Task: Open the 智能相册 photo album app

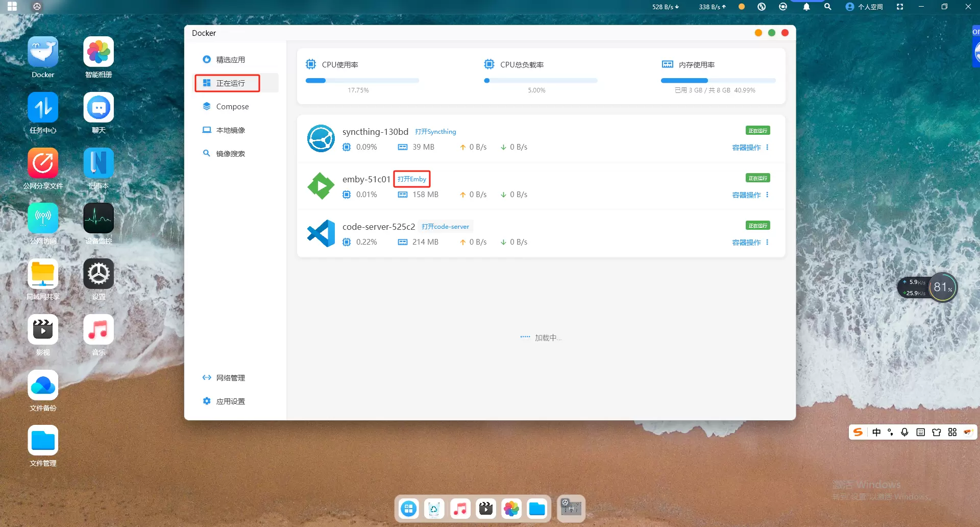Action: [x=99, y=53]
